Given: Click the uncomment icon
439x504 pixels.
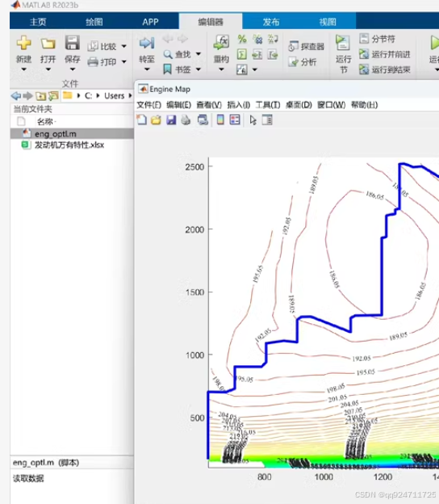Looking at the screenshot, I should tap(257, 40).
